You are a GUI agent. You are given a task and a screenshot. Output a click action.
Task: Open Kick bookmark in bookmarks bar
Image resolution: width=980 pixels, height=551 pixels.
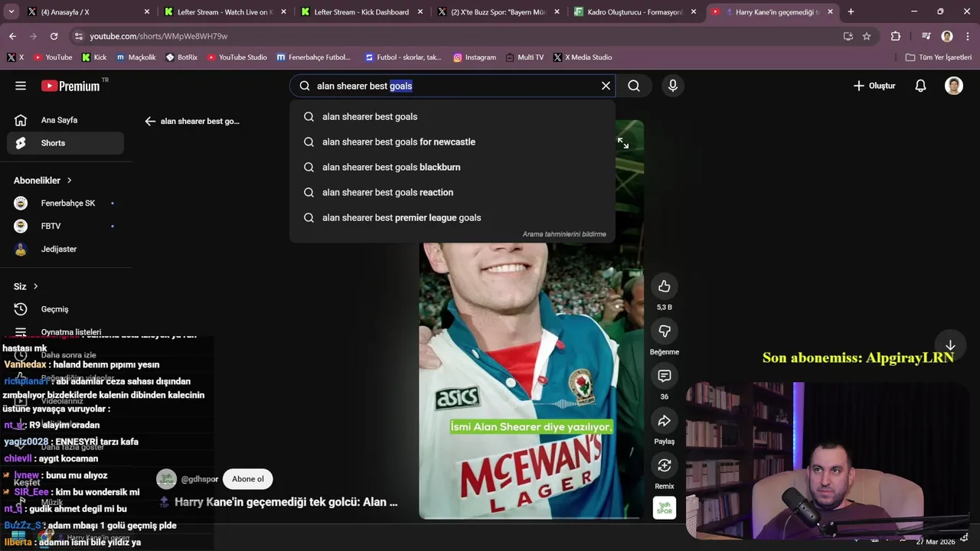click(94, 57)
